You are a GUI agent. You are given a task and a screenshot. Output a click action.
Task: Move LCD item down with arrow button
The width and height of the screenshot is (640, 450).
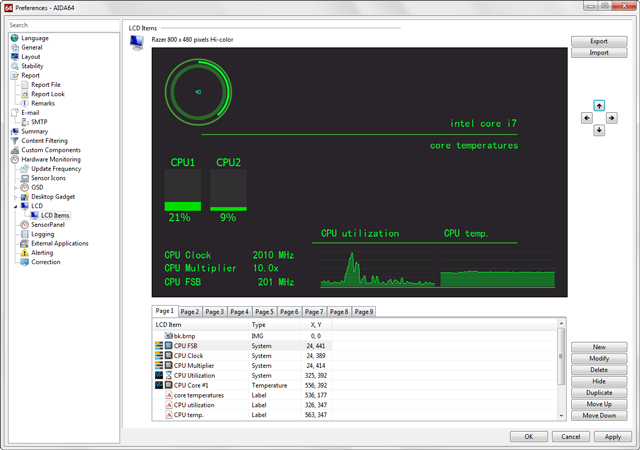(x=598, y=130)
